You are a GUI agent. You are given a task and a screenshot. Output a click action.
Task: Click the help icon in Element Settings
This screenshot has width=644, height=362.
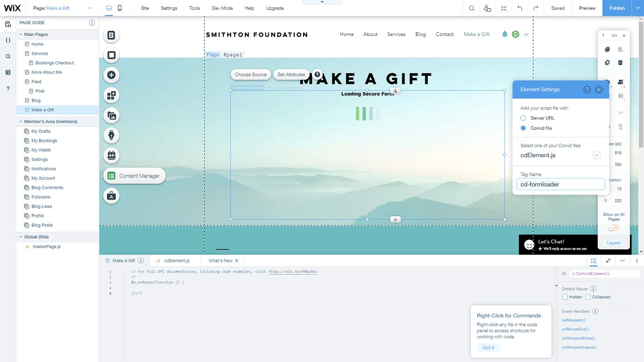[587, 89]
